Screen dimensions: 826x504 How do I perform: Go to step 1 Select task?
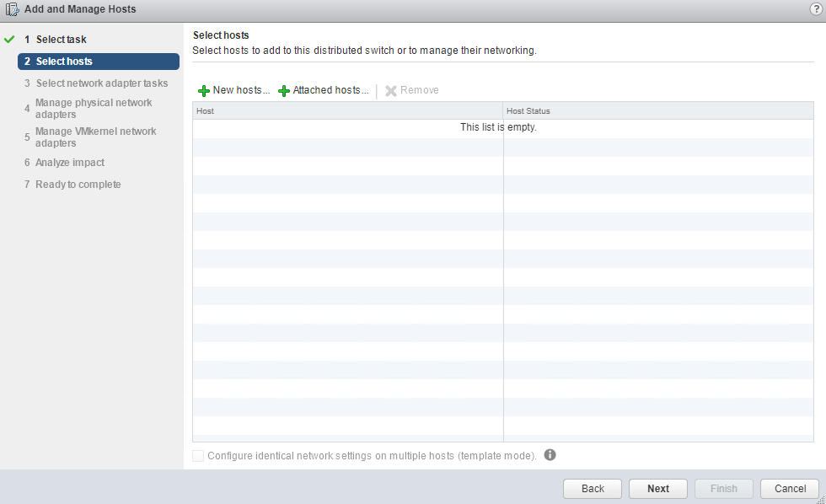point(61,40)
